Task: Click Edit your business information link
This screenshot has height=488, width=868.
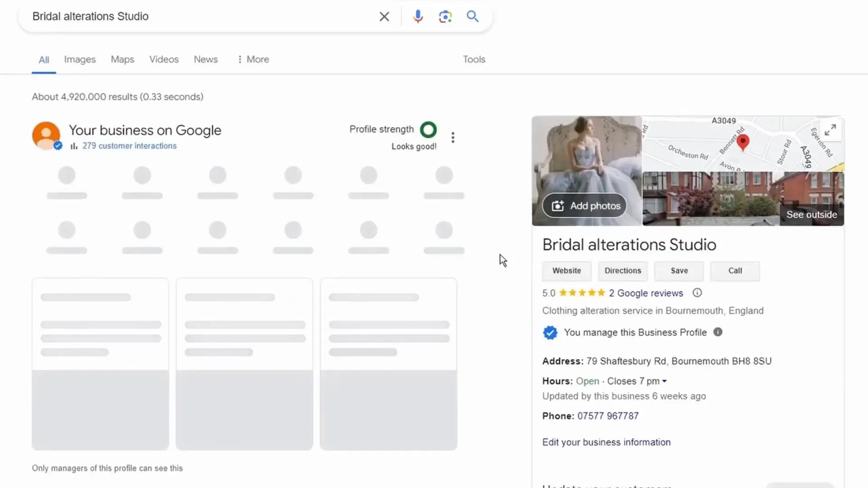Action: 606,442
